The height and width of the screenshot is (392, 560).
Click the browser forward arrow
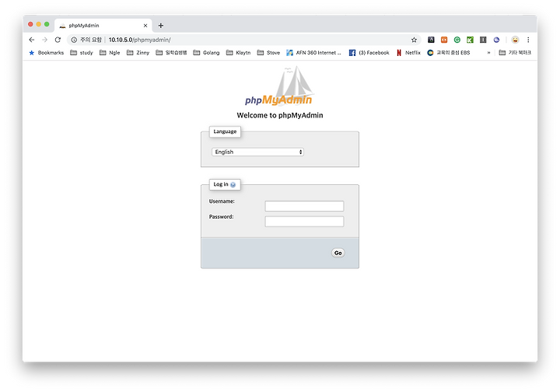[x=44, y=40]
